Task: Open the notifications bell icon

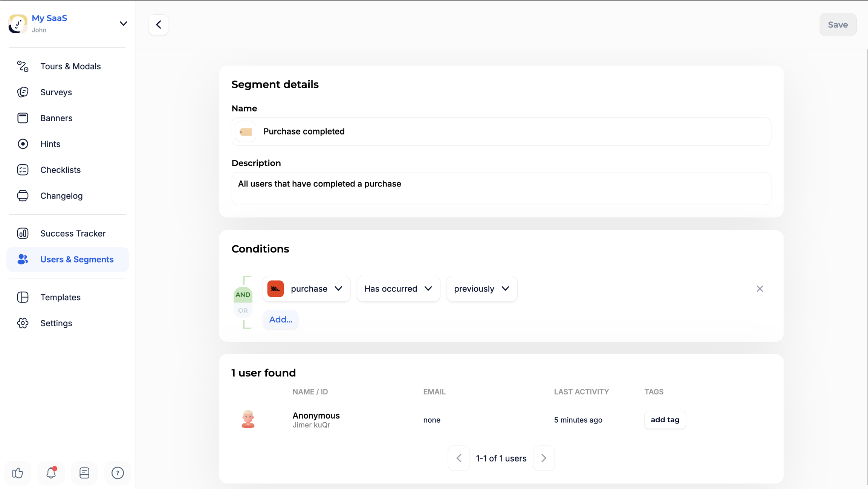Action: pyautogui.click(x=51, y=473)
